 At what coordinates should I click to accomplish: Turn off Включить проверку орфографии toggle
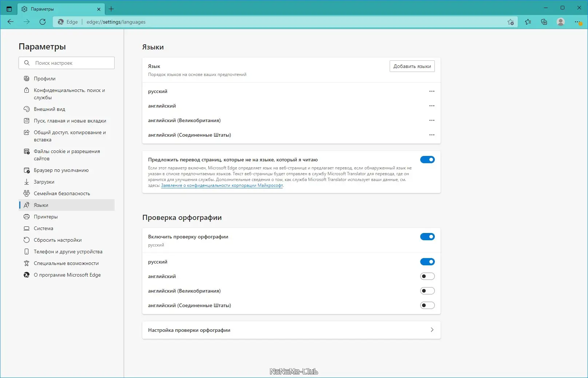point(428,237)
